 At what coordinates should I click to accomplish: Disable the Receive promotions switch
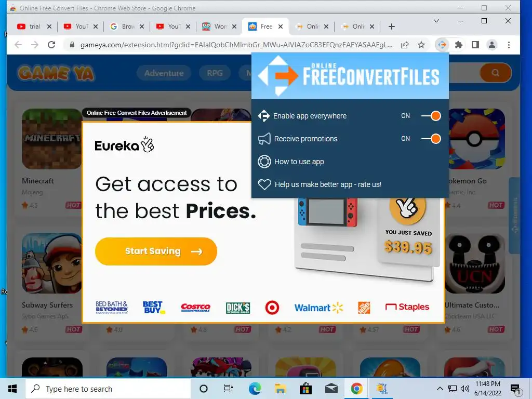[431, 139]
